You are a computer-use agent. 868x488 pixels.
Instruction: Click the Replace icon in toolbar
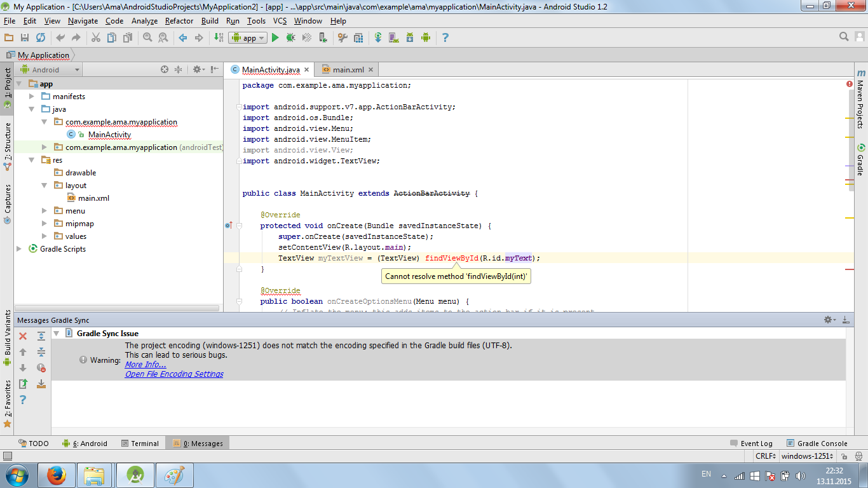tap(163, 37)
